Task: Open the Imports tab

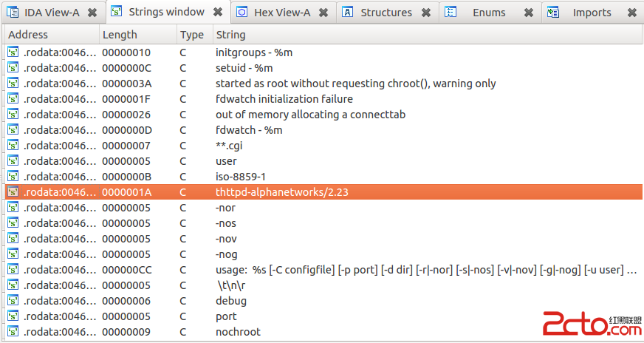Action: (592, 13)
